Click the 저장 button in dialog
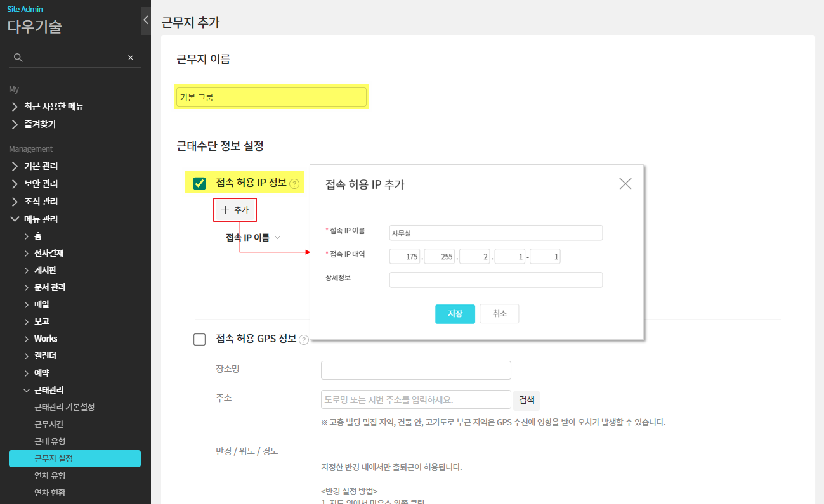The width and height of the screenshot is (824, 504). pos(455,314)
